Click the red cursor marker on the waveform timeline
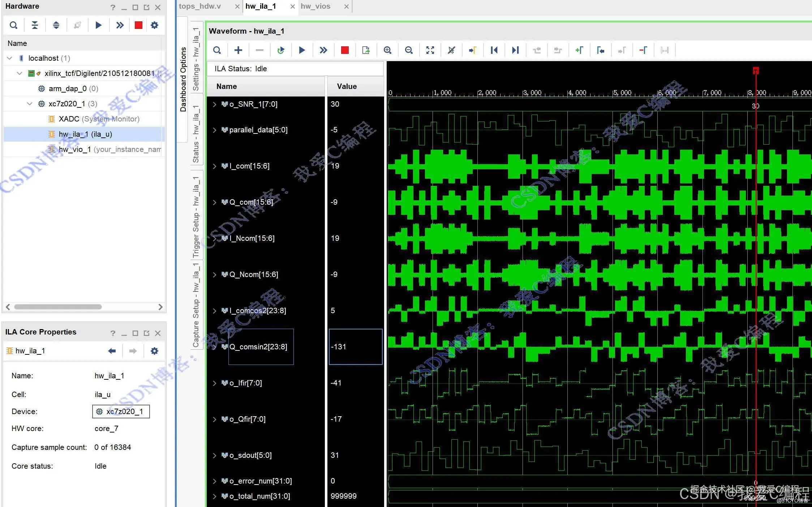 click(756, 71)
